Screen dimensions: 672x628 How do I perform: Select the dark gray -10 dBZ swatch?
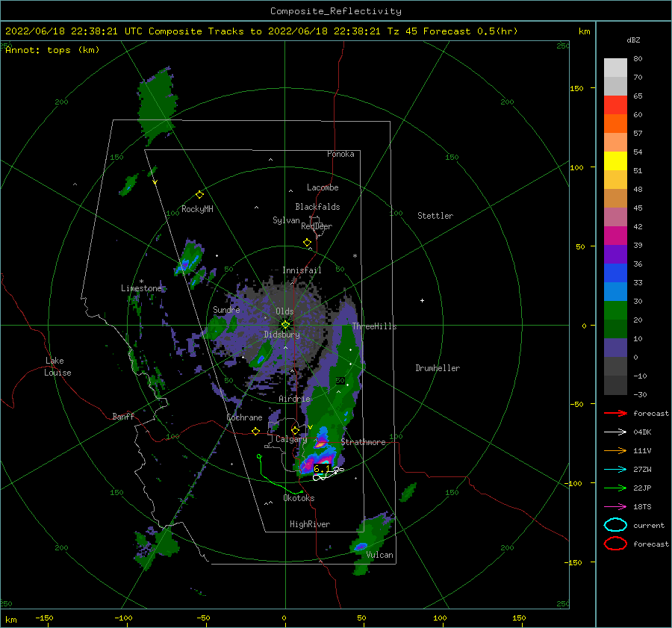[615, 385]
